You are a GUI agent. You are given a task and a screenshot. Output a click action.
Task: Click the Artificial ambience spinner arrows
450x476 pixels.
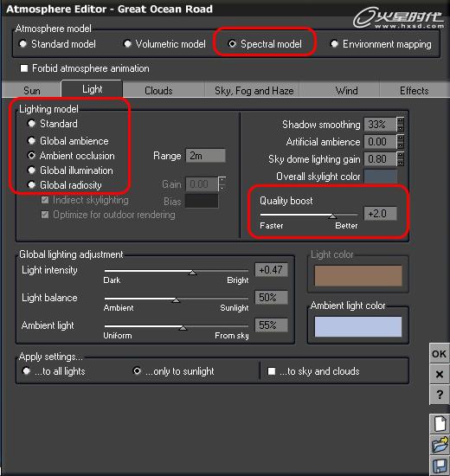coord(401,142)
